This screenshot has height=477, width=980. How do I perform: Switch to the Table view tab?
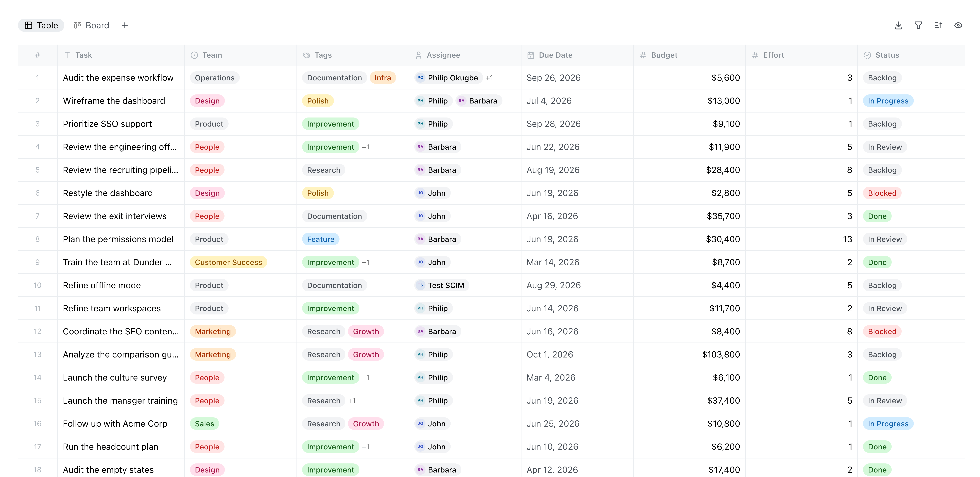[41, 26]
